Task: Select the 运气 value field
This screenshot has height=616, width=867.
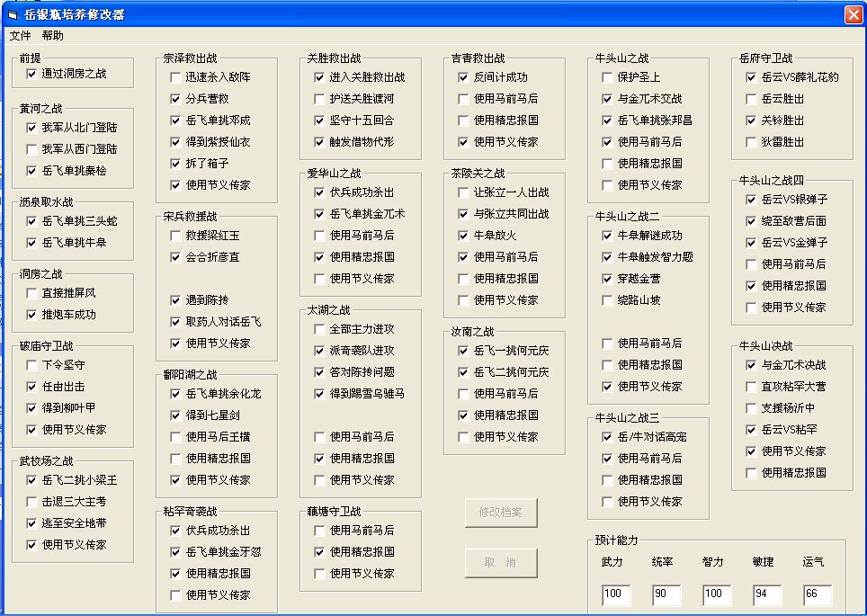Action: (x=818, y=595)
